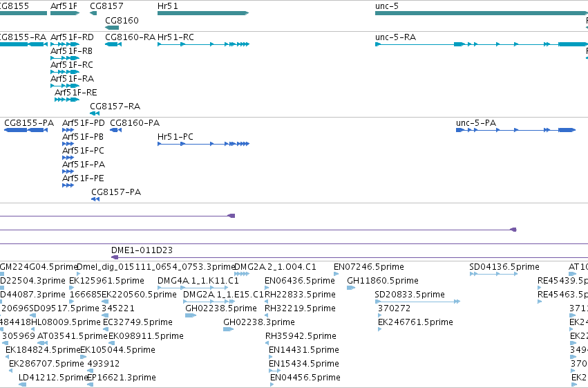Select the unc-5-RA transcript label

tap(396, 37)
